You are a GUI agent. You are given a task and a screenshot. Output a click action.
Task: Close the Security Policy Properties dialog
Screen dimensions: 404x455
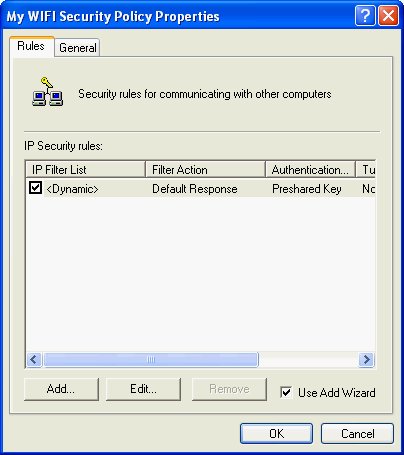(x=388, y=15)
